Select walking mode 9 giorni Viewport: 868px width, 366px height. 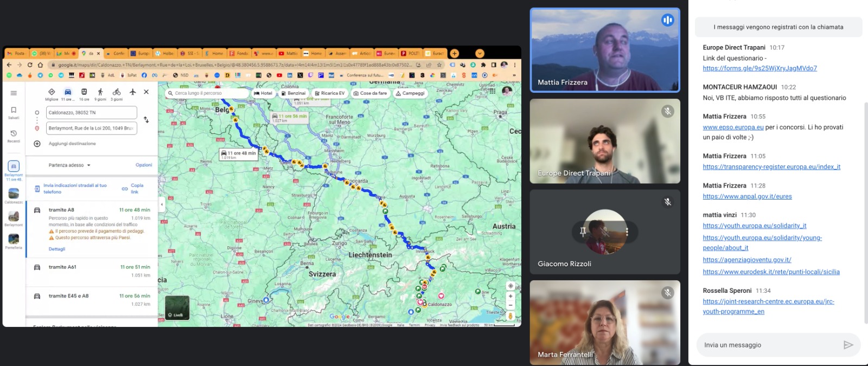click(x=100, y=94)
